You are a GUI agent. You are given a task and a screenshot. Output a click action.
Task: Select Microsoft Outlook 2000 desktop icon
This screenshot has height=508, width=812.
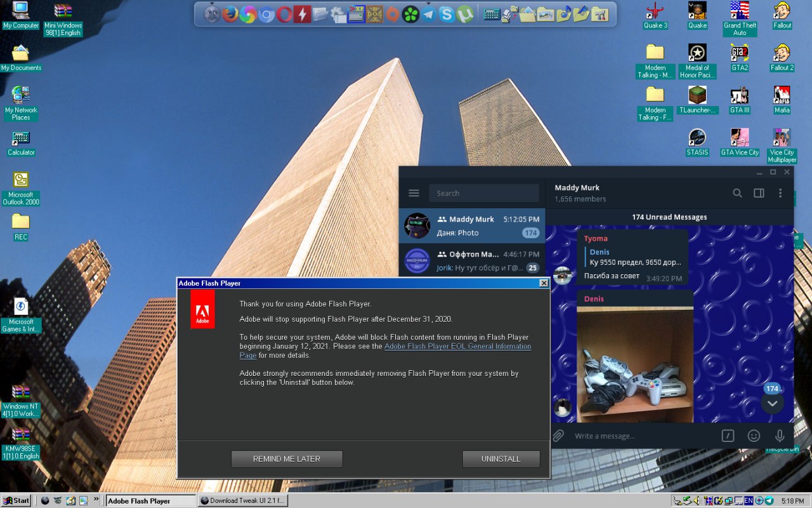pyautogui.click(x=21, y=189)
